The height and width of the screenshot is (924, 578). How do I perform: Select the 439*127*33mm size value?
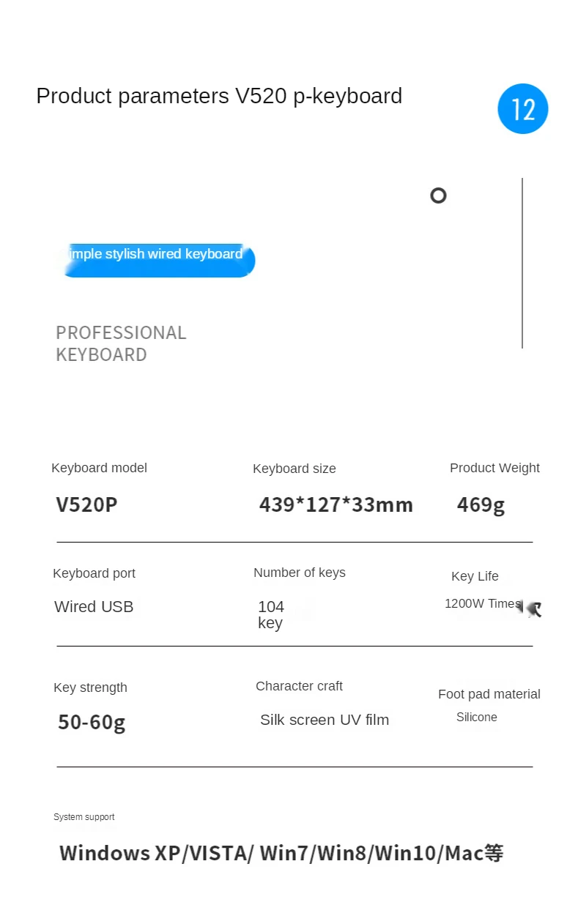tap(336, 504)
